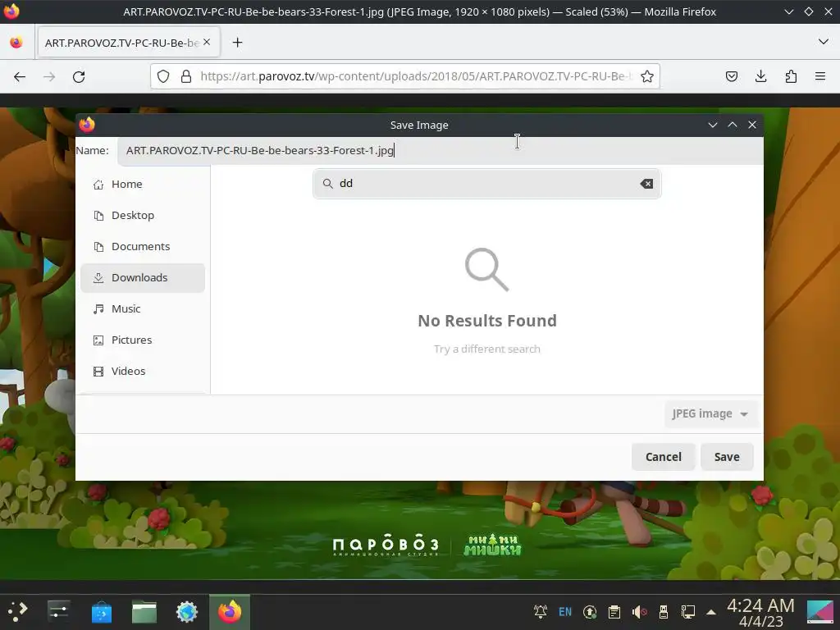
Task: Click the search field containing dd
Action: (x=486, y=184)
